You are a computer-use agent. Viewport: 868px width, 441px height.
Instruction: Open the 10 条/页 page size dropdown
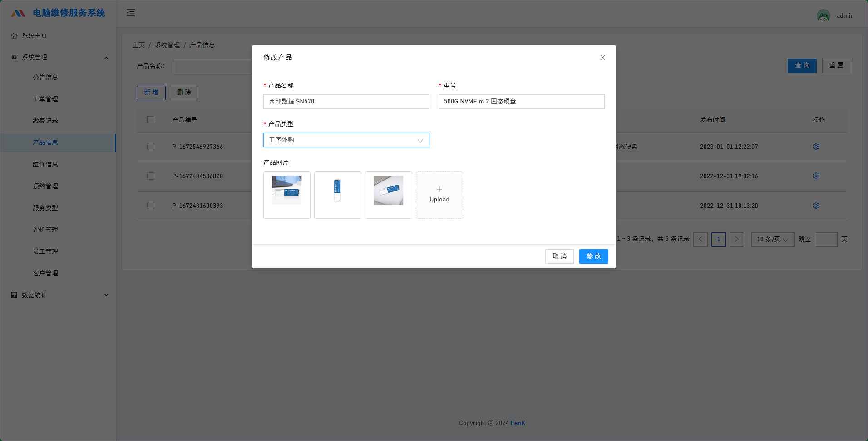[x=773, y=239]
